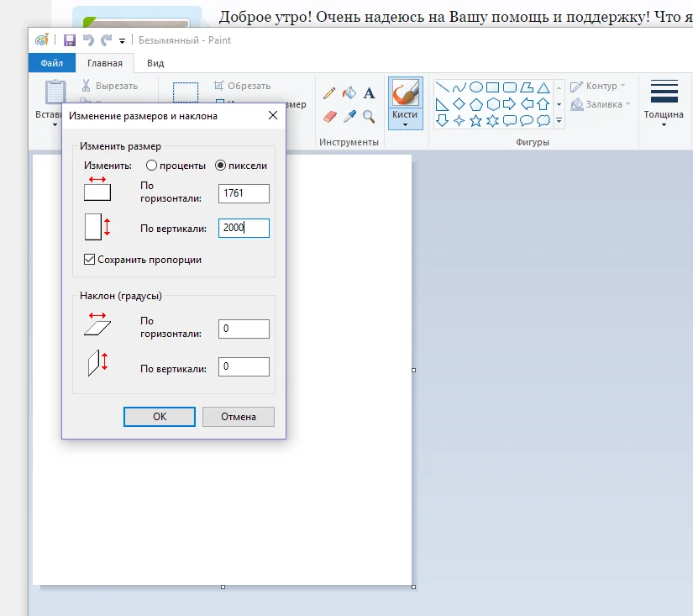This screenshot has width=693, height=616.
Task: Expand the full shapes gallery
Action: (x=559, y=120)
